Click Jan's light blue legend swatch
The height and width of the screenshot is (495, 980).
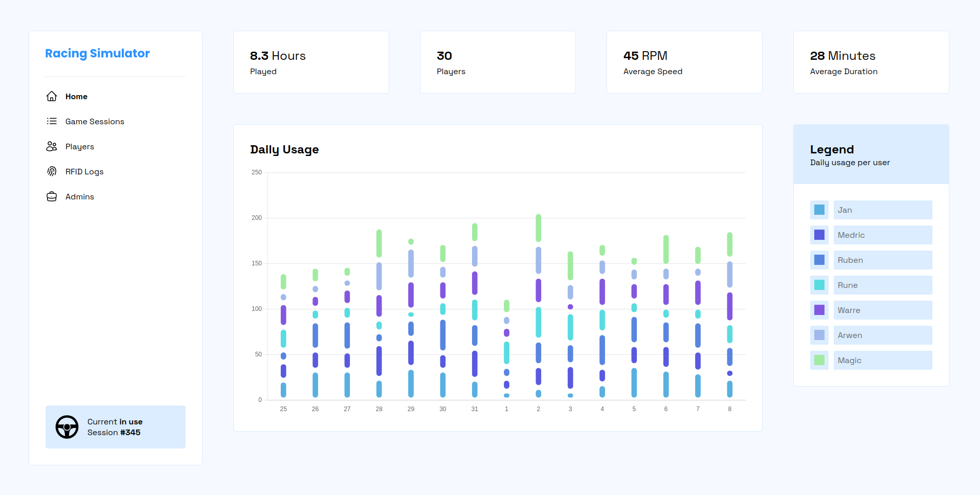coord(819,210)
